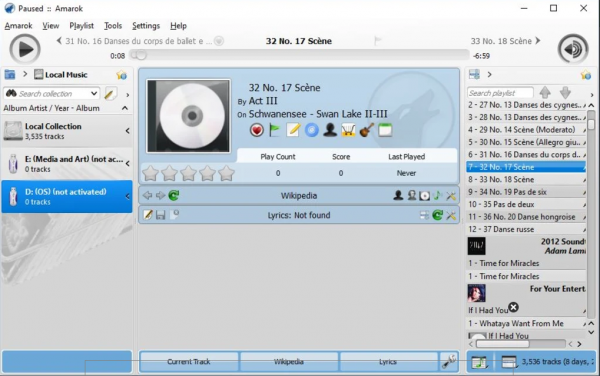Open collection filter editor pencil icon

tap(110, 94)
